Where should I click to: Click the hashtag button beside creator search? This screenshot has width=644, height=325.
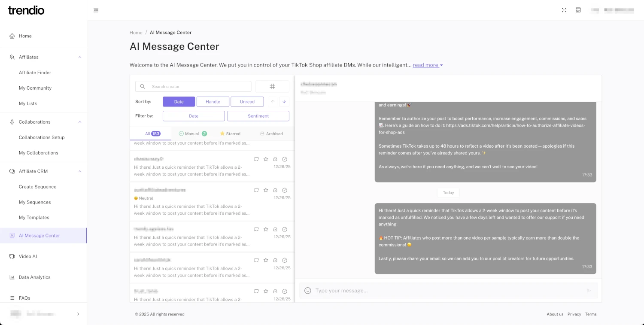pos(272,86)
